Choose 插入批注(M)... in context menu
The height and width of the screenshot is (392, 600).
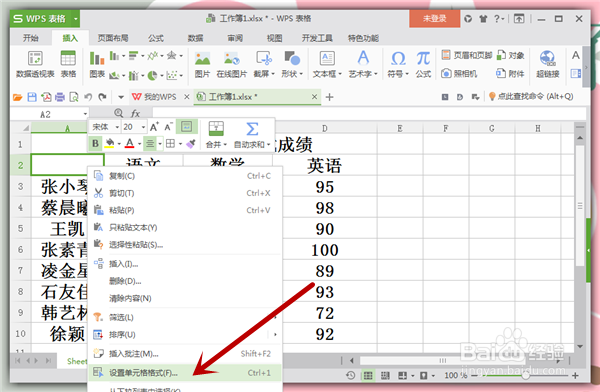186,353
